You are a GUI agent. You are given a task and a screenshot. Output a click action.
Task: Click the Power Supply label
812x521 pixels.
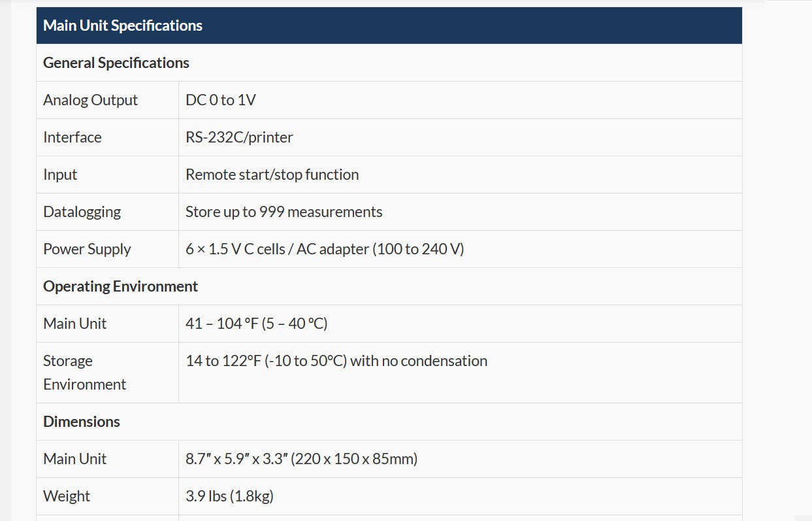click(x=87, y=249)
